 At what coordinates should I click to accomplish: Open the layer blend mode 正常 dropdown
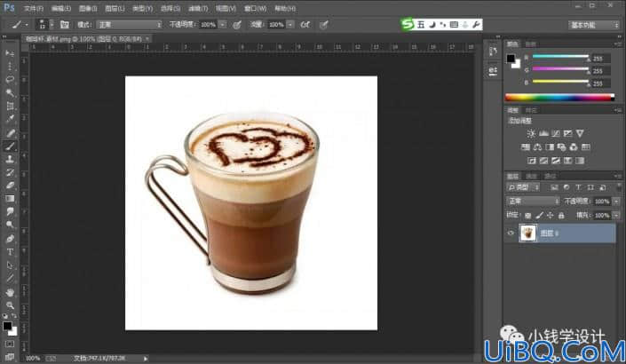pos(533,202)
